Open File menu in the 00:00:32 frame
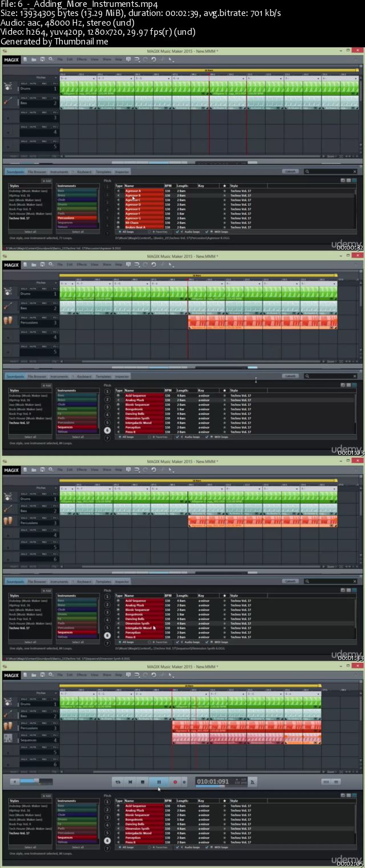Screen dimensions: 365x868 [60, 59]
